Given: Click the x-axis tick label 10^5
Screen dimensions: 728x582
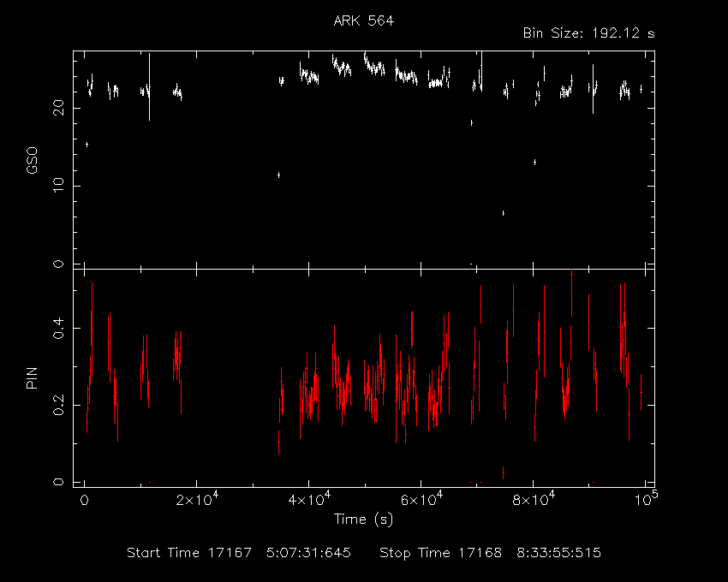Looking at the screenshot, I should click(x=646, y=499).
